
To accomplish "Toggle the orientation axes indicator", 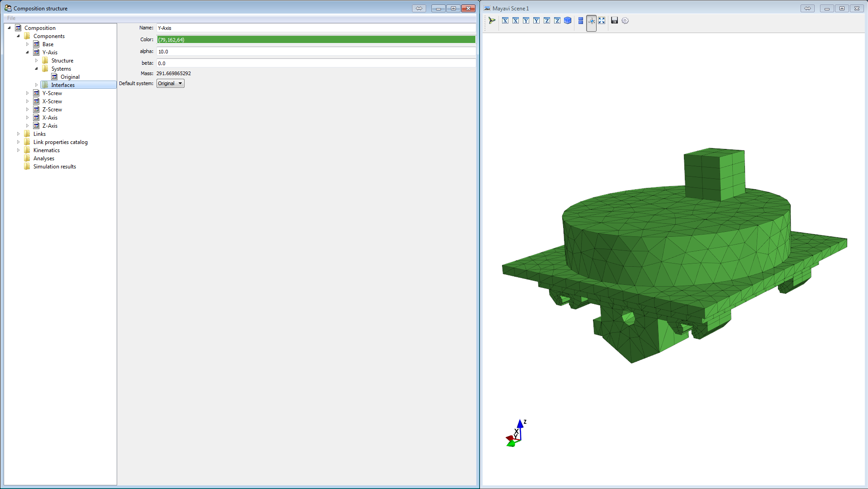I will 591,21.
